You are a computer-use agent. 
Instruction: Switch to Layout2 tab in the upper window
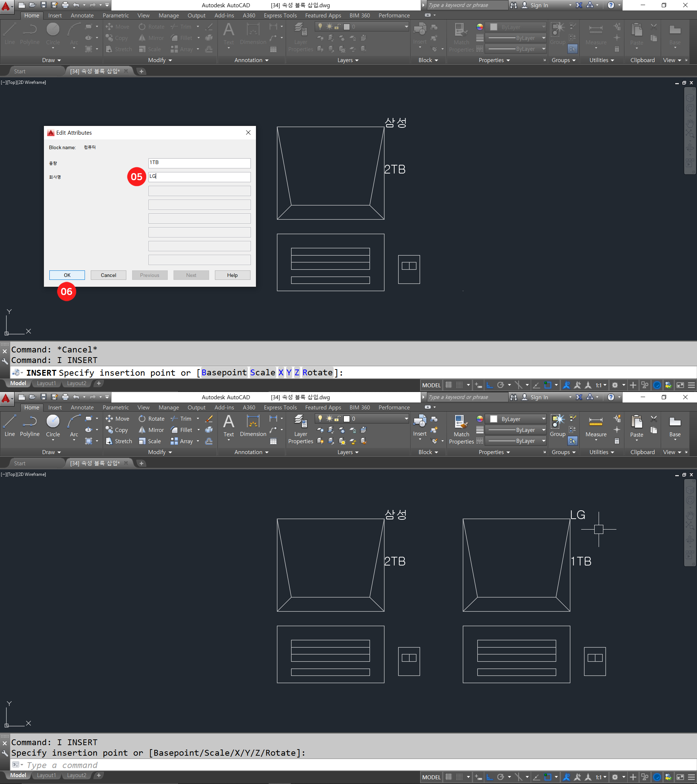[77, 383]
